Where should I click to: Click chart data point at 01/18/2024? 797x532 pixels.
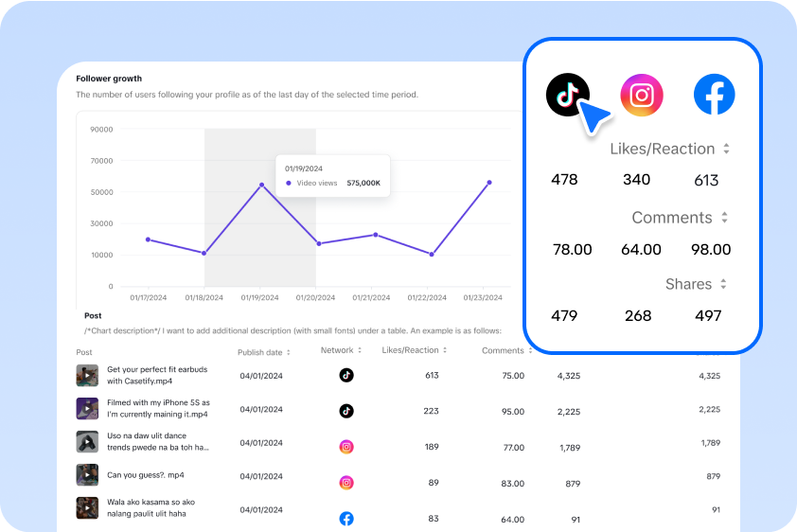click(204, 253)
